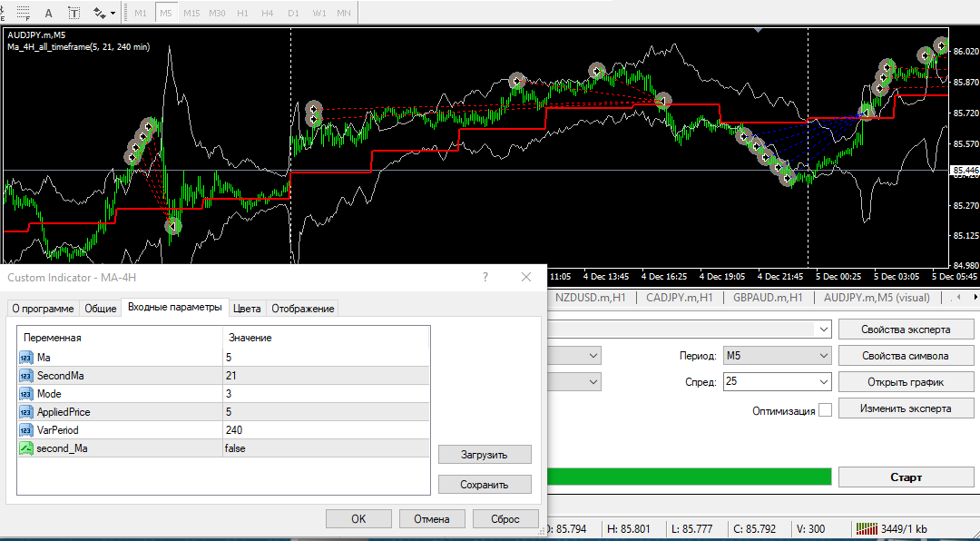
Task: Switch chart to M30 timeframe
Action: pos(218,13)
